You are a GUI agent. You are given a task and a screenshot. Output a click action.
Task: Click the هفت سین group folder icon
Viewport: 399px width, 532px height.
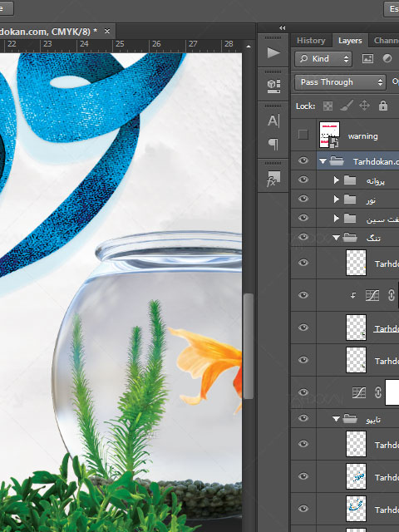[350, 218]
